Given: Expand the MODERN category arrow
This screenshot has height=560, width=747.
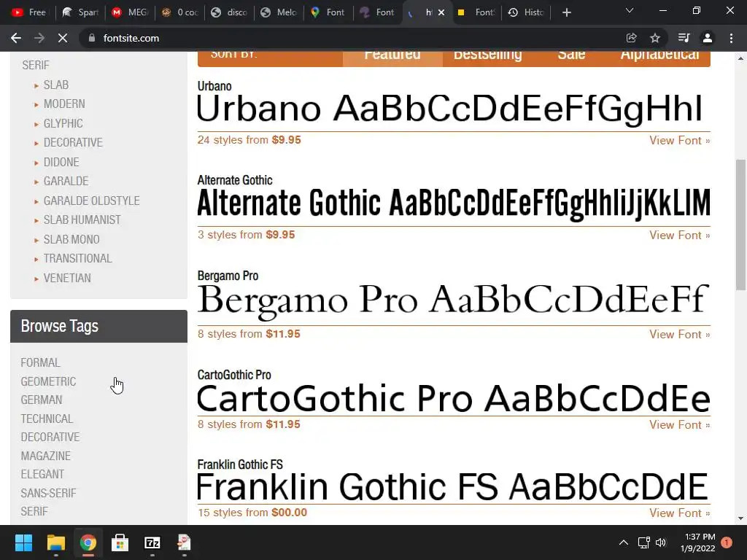Looking at the screenshot, I should point(36,105).
